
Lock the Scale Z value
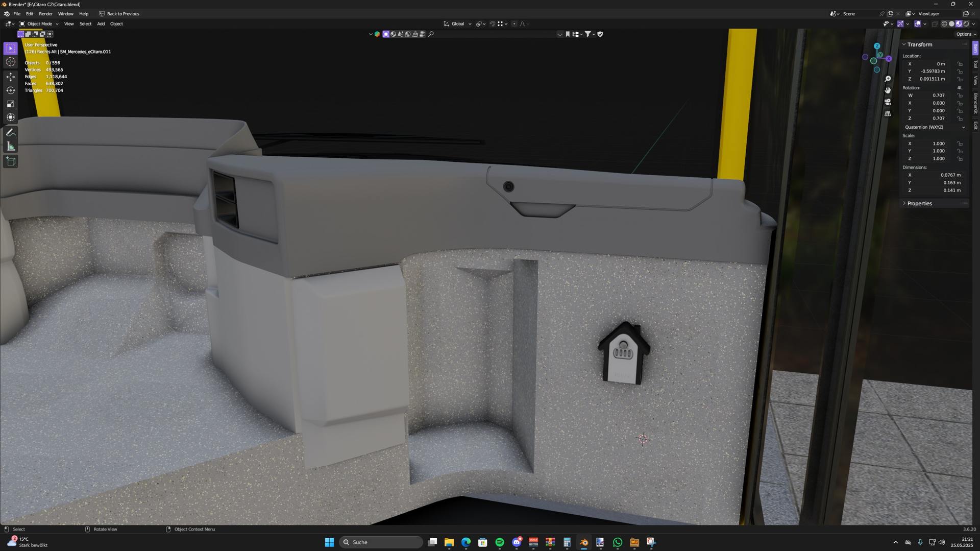[x=960, y=158]
